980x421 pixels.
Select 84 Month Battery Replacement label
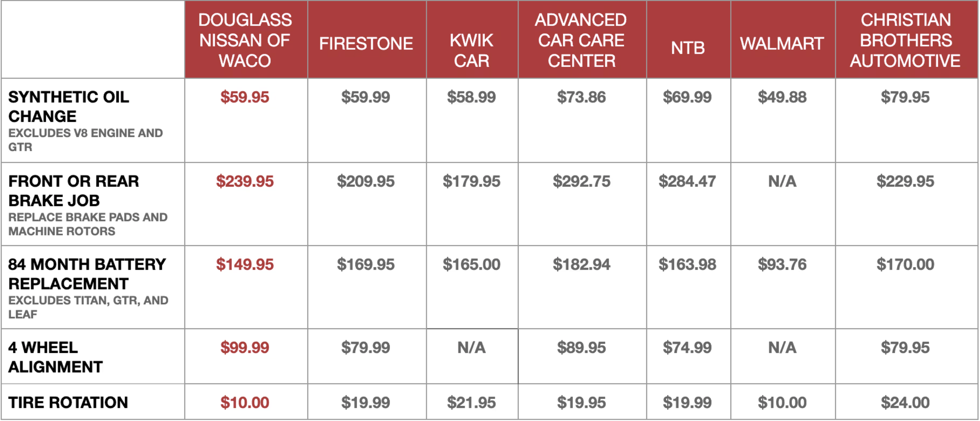click(87, 274)
